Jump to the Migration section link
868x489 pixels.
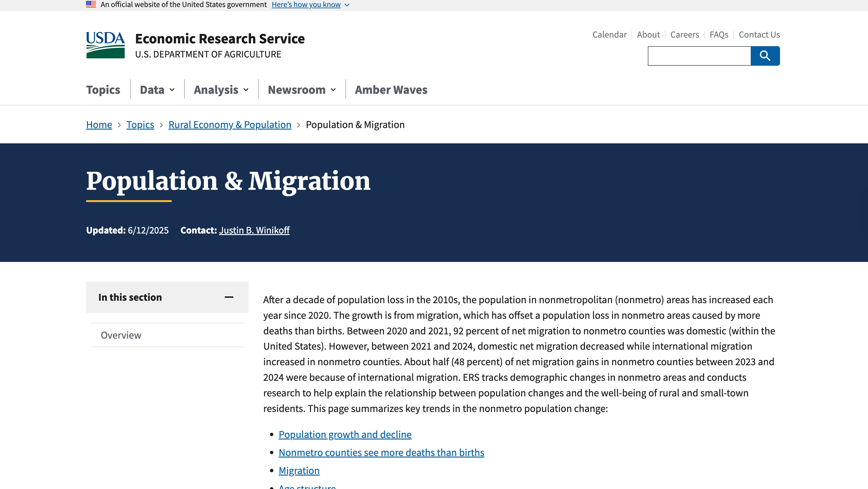(x=299, y=470)
